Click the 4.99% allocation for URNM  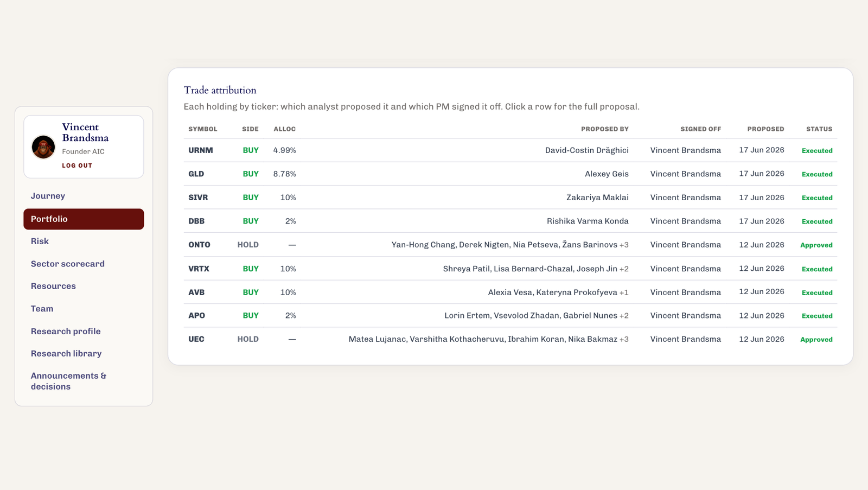(x=285, y=150)
